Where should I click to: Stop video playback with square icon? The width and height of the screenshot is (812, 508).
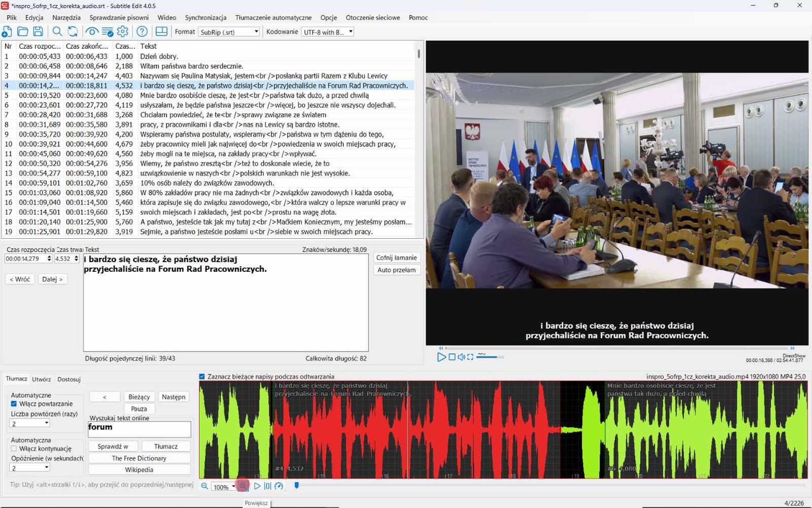(452, 357)
